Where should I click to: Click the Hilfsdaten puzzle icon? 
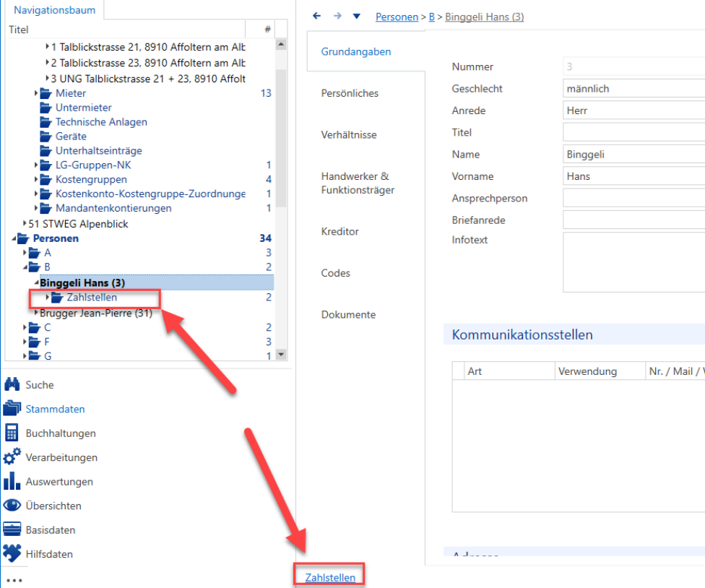12,553
